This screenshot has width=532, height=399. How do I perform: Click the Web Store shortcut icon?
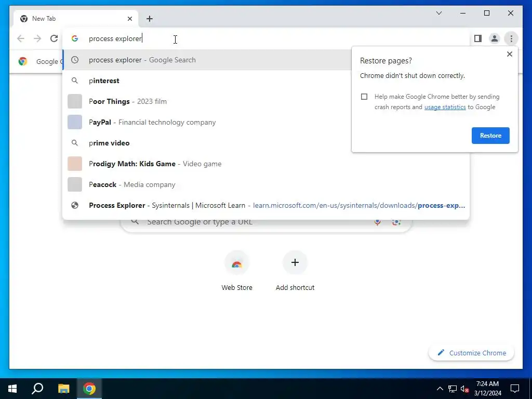coord(237,263)
